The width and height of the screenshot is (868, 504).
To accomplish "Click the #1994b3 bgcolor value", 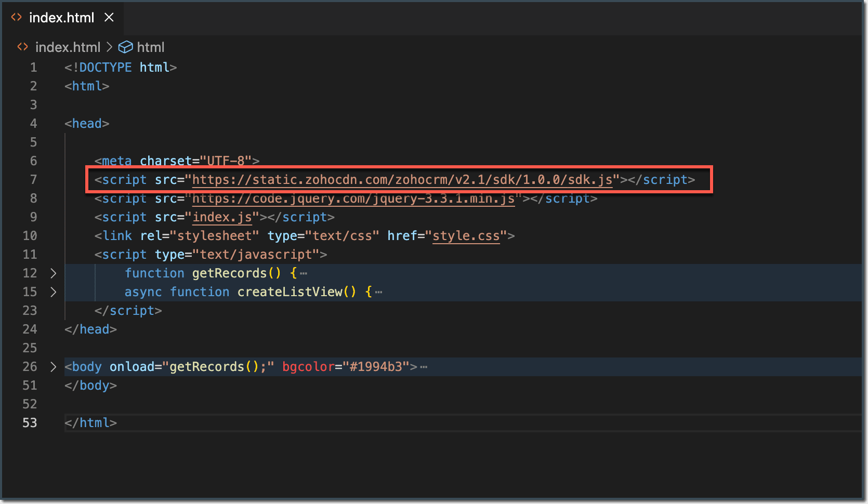I will 376,367.
